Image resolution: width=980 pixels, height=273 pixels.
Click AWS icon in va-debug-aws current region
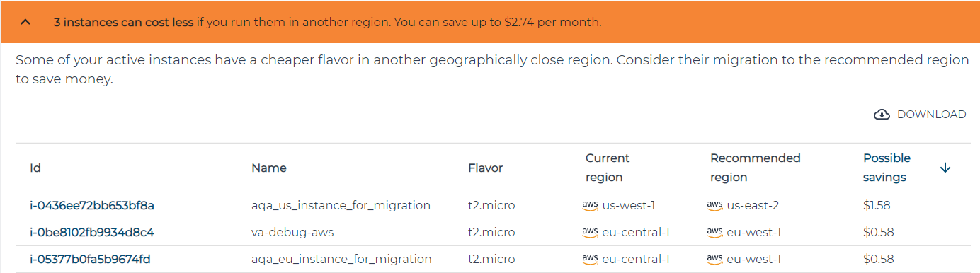coord(590,232)
